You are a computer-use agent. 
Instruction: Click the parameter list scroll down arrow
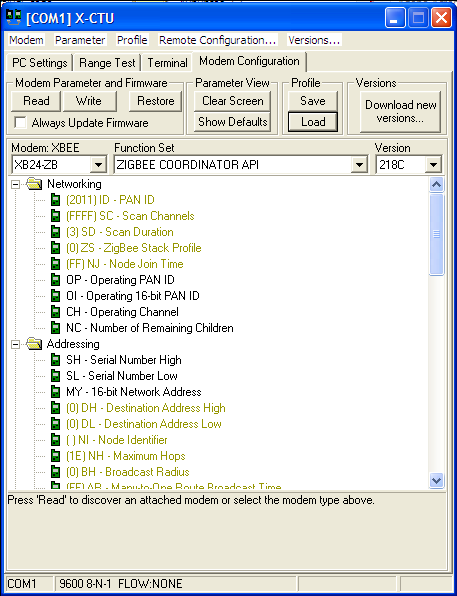tap(436, 480)
